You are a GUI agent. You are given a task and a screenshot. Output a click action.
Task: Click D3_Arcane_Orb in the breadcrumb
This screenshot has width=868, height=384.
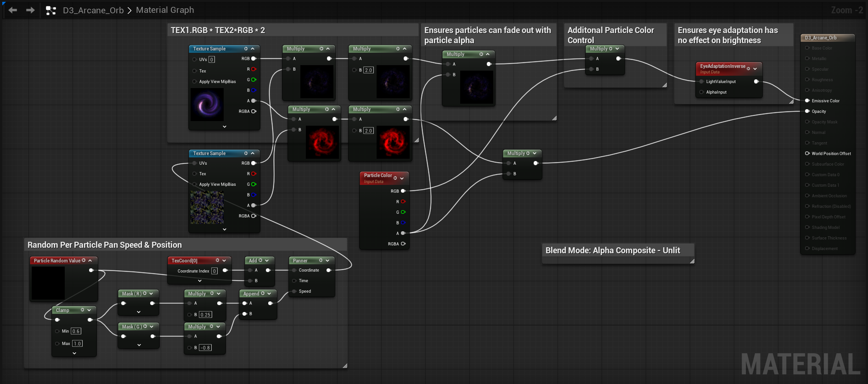tap(93, 10)
